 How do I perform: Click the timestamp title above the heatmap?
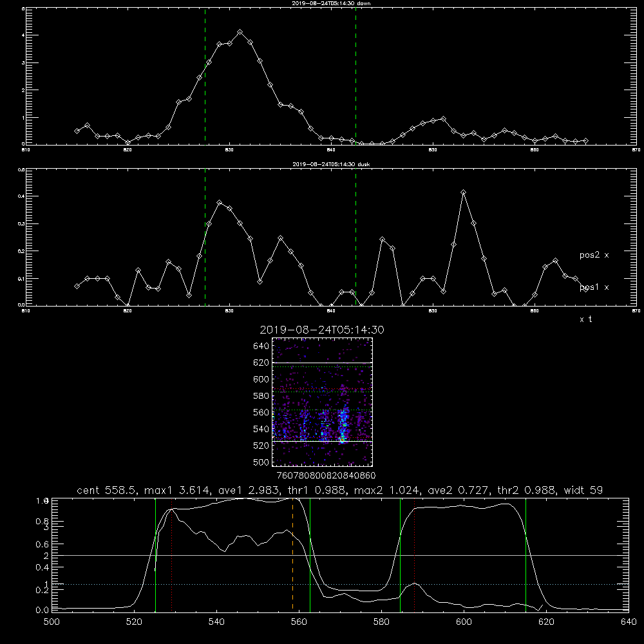click(322, 330)
